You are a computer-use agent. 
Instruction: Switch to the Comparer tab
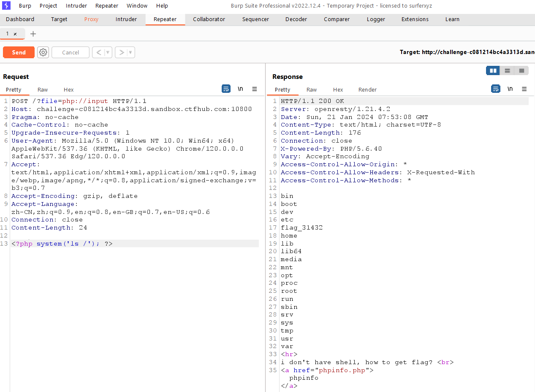tap(337, 19)
